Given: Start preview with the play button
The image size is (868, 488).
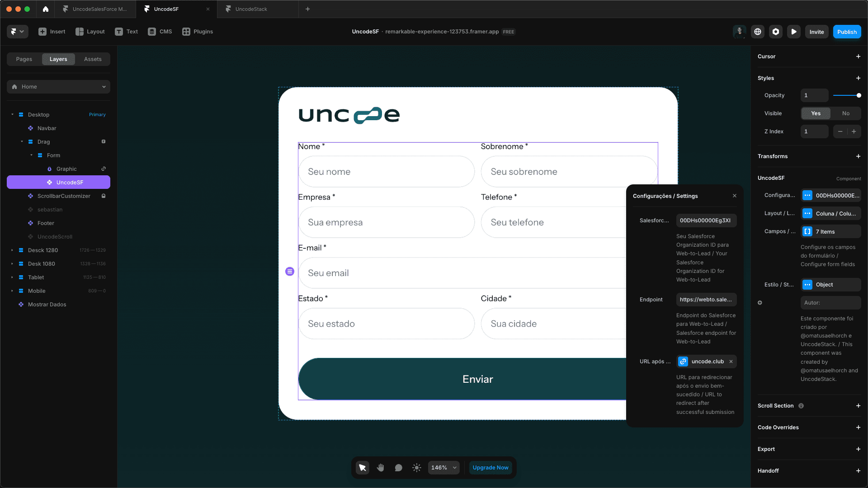Looking at the screenshot, I should pos(794,32).
